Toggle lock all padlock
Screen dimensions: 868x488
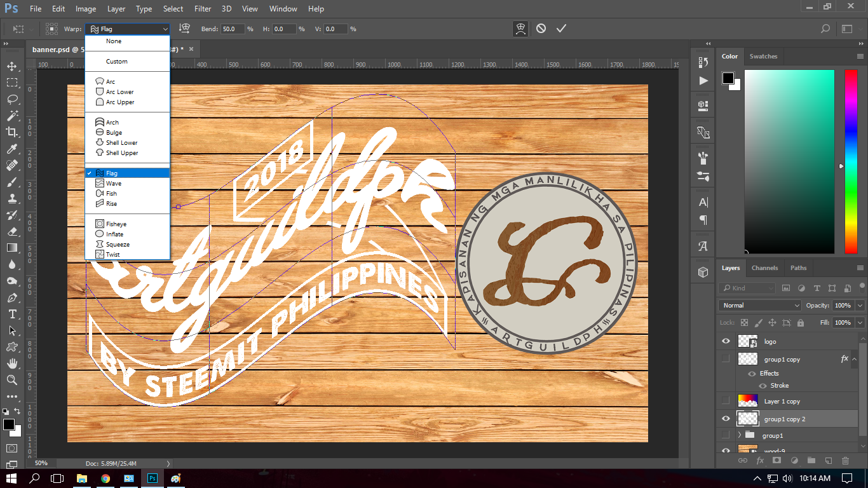coord(800,323)
